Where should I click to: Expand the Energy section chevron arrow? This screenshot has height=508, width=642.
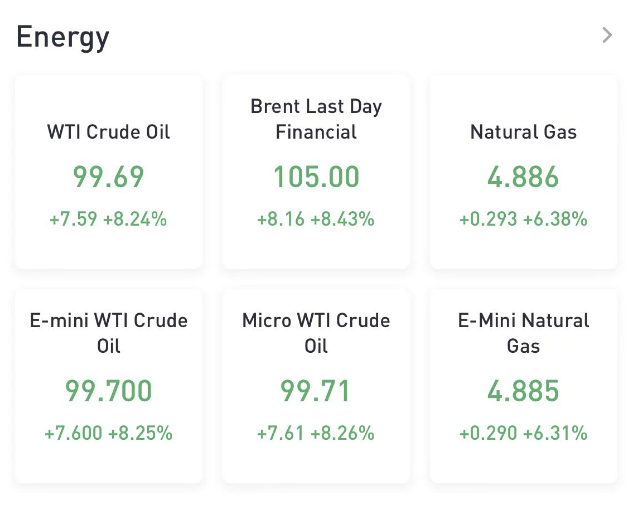coord(607,36)
